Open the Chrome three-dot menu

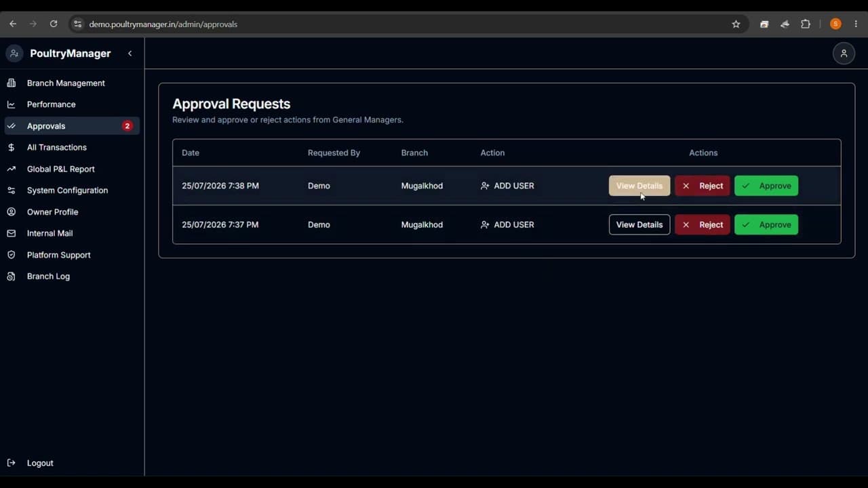[x=856, y=24]
